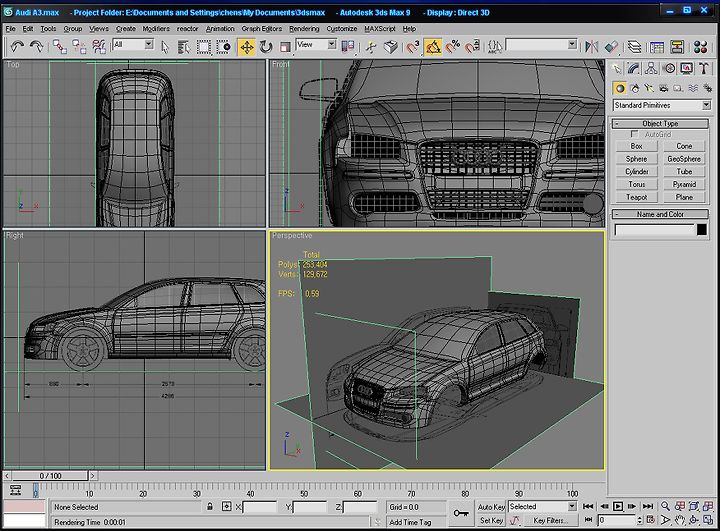720x531 pixels.
Task: Open the Motion command panel
Action: point(669,68)
